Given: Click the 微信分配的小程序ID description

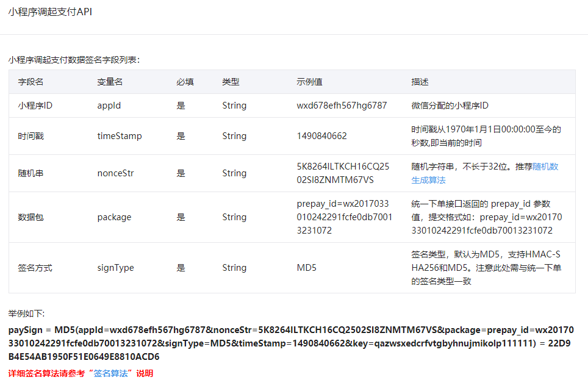Looking at the screenshot, I should click(x=450, y=106).
